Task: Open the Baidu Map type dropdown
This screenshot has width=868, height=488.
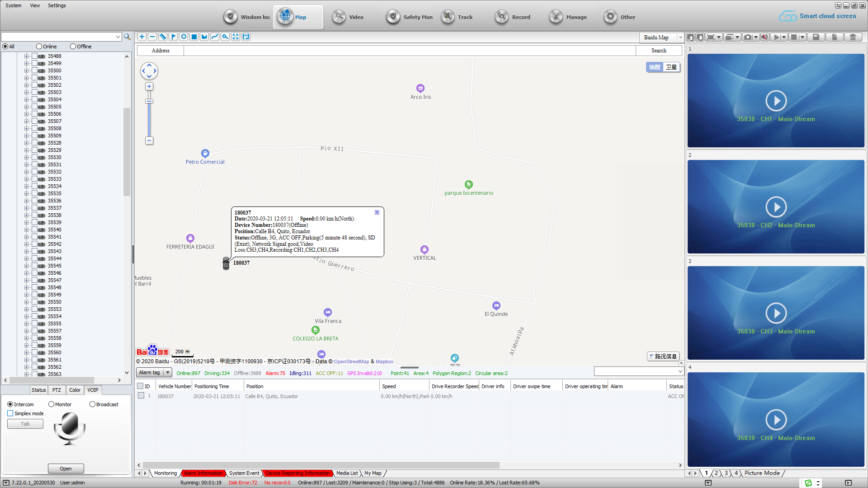Action: 680,38
